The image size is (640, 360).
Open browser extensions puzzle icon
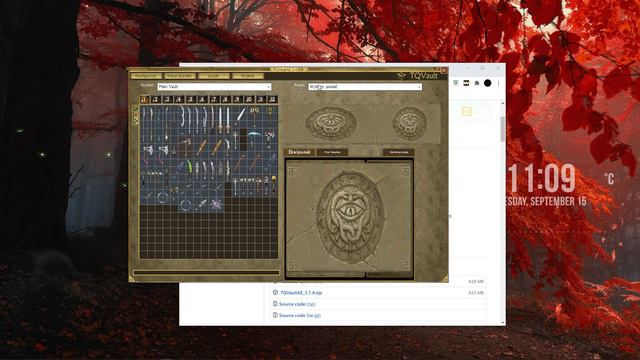(476, 83)
